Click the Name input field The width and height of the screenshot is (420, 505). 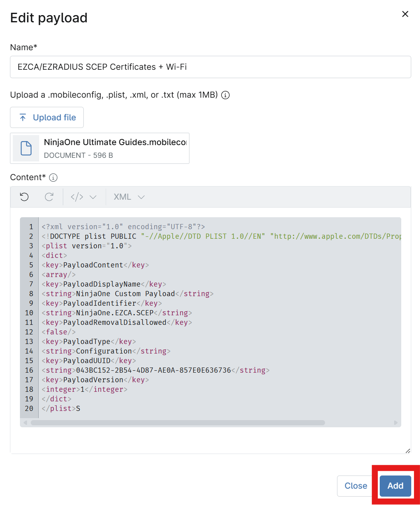(211, 67)
